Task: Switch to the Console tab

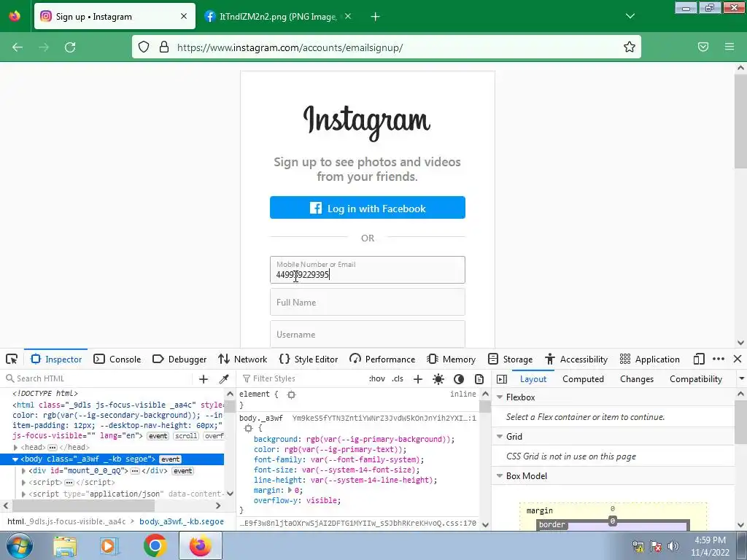Action: coord(117,359)
